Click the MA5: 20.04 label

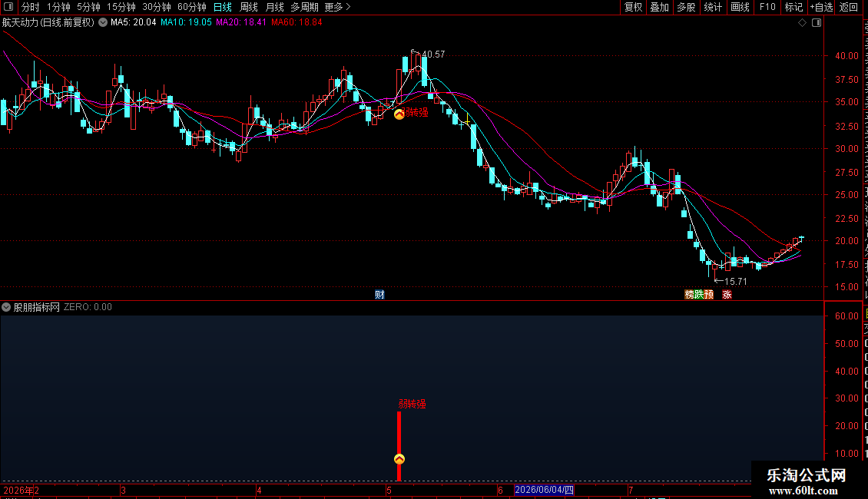[134, 23]
